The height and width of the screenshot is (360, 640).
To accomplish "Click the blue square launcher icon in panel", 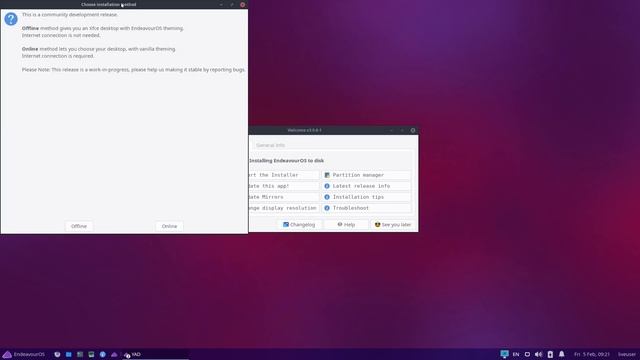I will coord(68,354).
